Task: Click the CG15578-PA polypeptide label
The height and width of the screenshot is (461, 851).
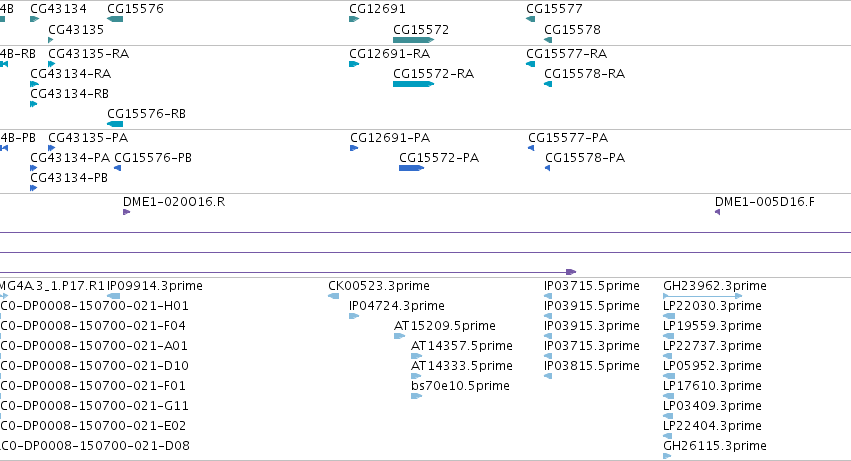Action: 585,157
